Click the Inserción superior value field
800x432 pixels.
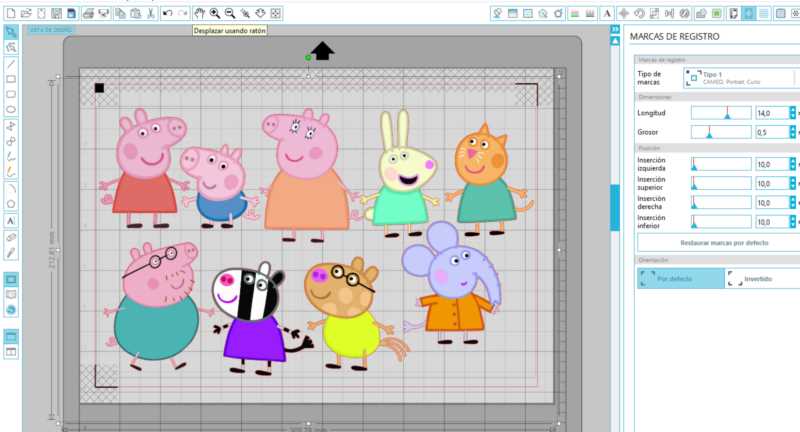click(772, 184)
